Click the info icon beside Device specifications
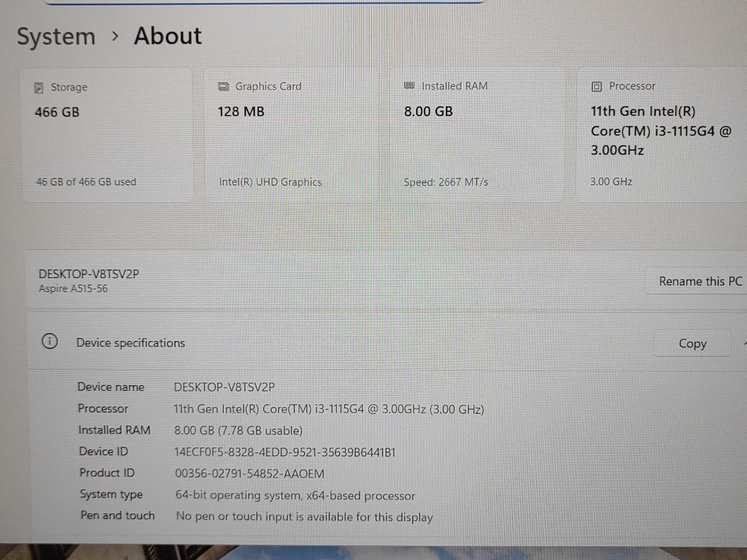The width and height of the screenshot is (747, 560). pyautogui.click(x=50, y=342)
